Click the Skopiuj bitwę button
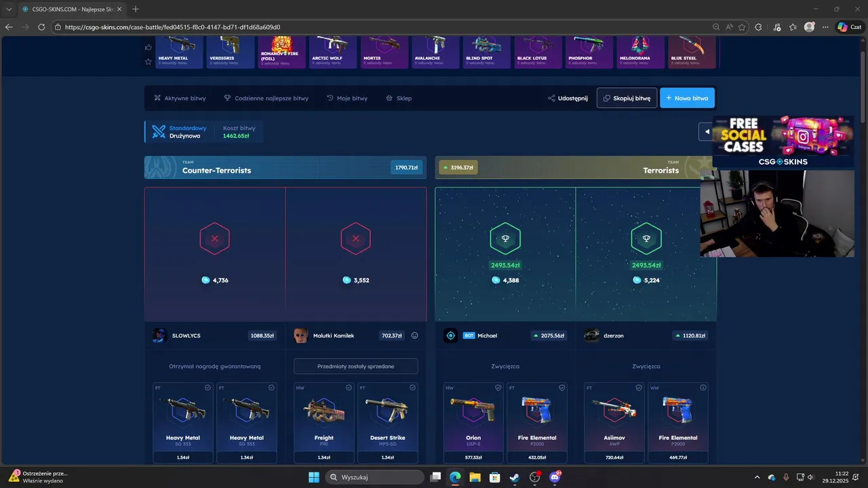This screenshot has width=868, height=488. click(627, 98)
